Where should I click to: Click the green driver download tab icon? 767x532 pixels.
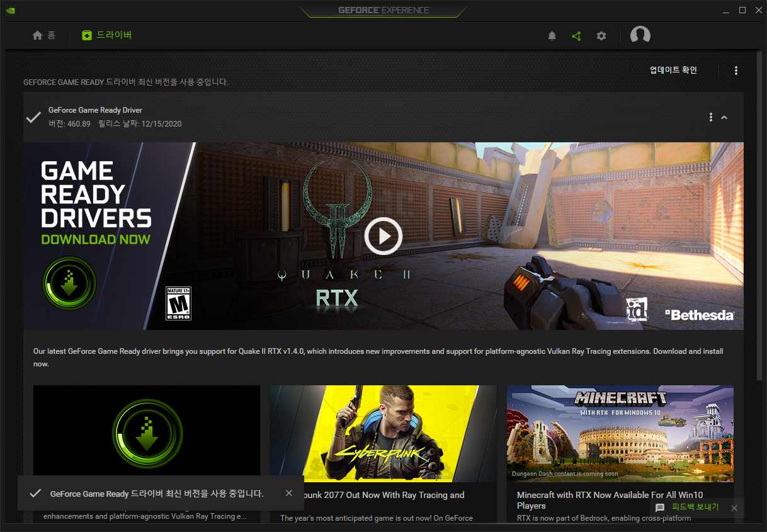(87, 35)
